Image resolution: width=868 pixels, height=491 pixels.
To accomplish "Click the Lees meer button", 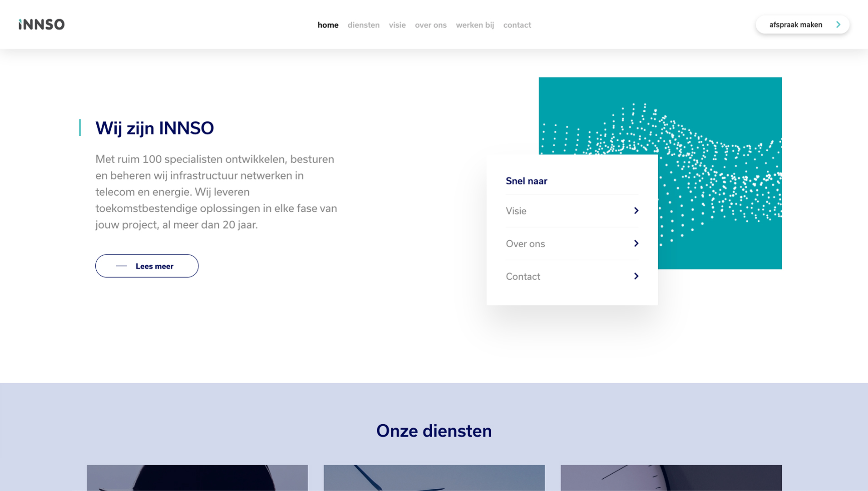I will click(x=147, y=266).
